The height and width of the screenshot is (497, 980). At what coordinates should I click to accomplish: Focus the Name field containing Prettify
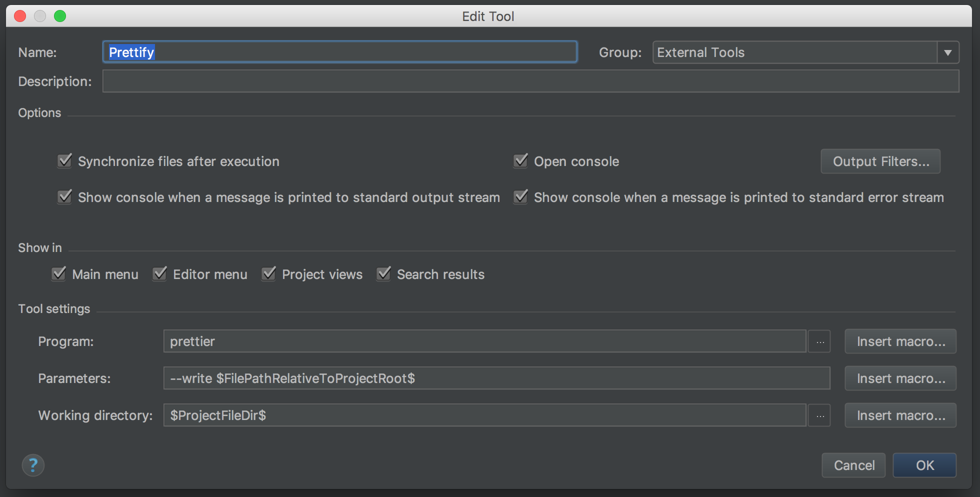tap(340, 52)
